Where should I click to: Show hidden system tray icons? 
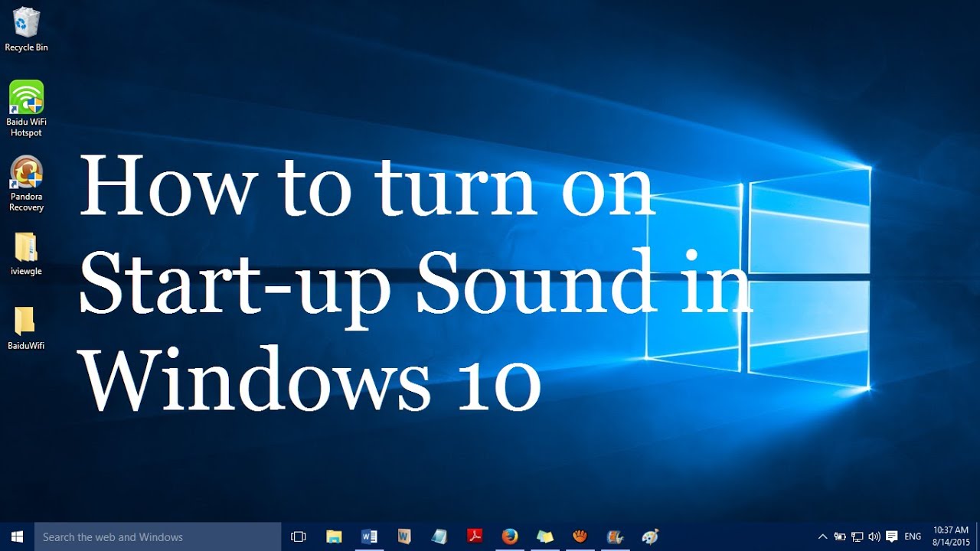tap(823, 536)
